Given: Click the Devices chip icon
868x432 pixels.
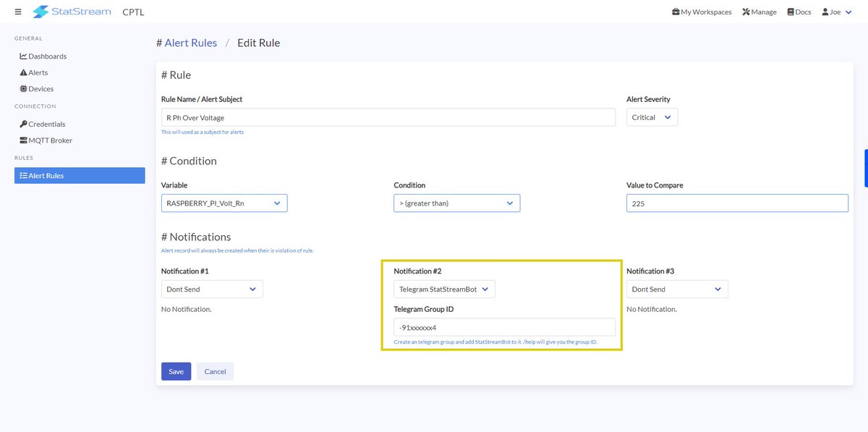Looking at the screenshot, I should coord(23,89).
